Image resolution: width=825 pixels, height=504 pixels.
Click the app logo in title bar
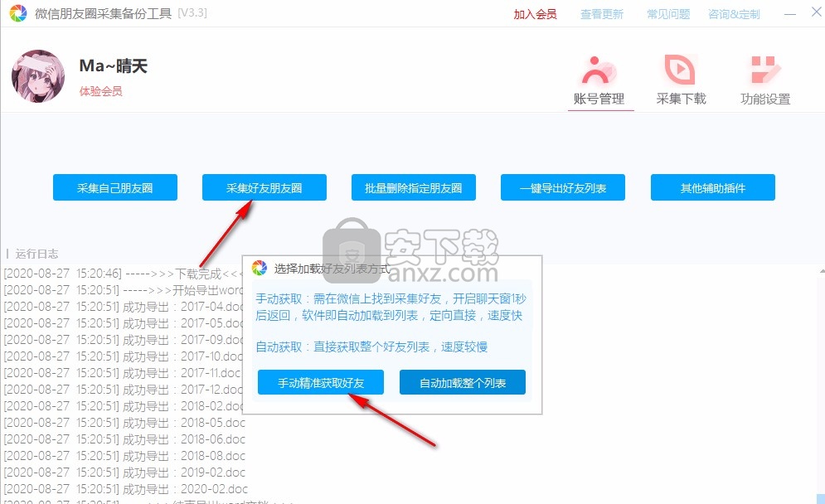tap(18, 13)
